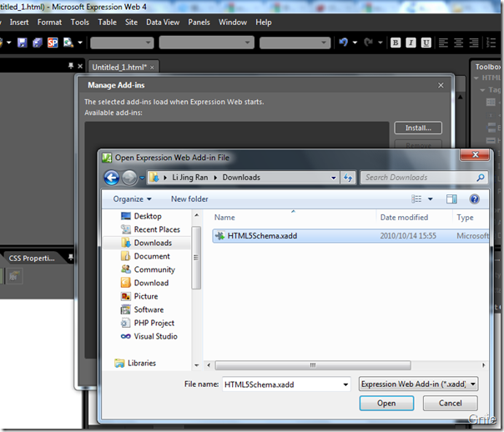Screen dimensions: 504x432
Task: Center-align text
Action: 459,43
